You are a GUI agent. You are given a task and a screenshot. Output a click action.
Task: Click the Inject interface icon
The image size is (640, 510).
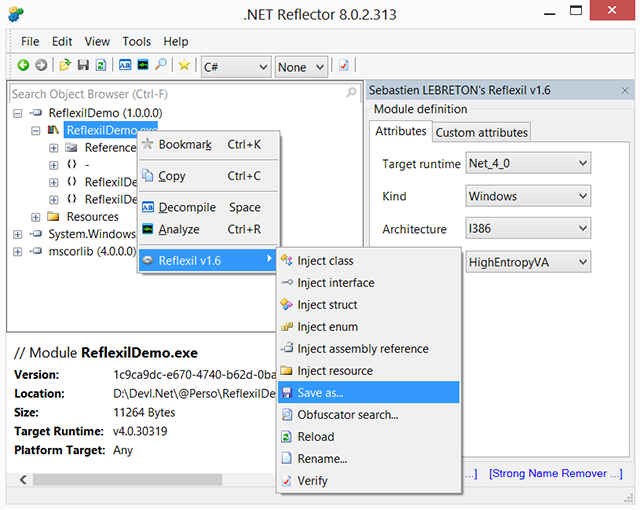point(287,282)
